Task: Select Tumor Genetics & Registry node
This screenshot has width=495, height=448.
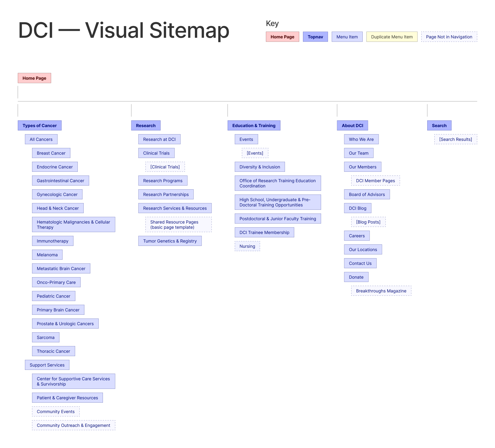Action: coord(170,241)
